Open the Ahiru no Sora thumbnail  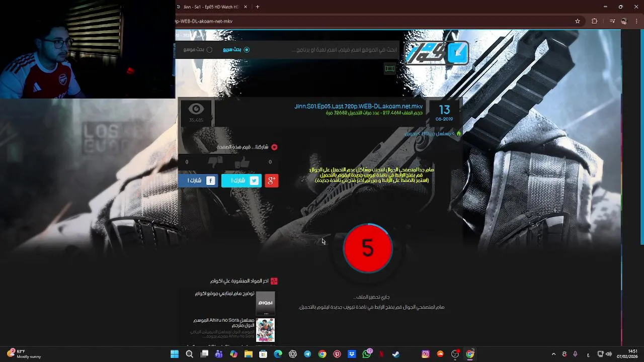(x=266, y=330)
